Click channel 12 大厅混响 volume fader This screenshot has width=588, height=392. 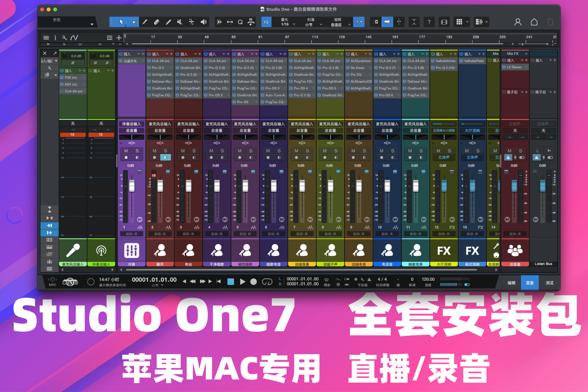pos(444,185)
